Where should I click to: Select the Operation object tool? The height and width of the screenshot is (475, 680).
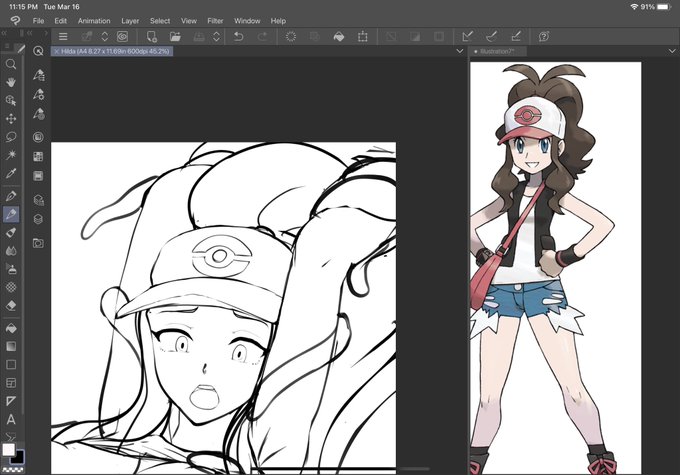coord(11,100)
